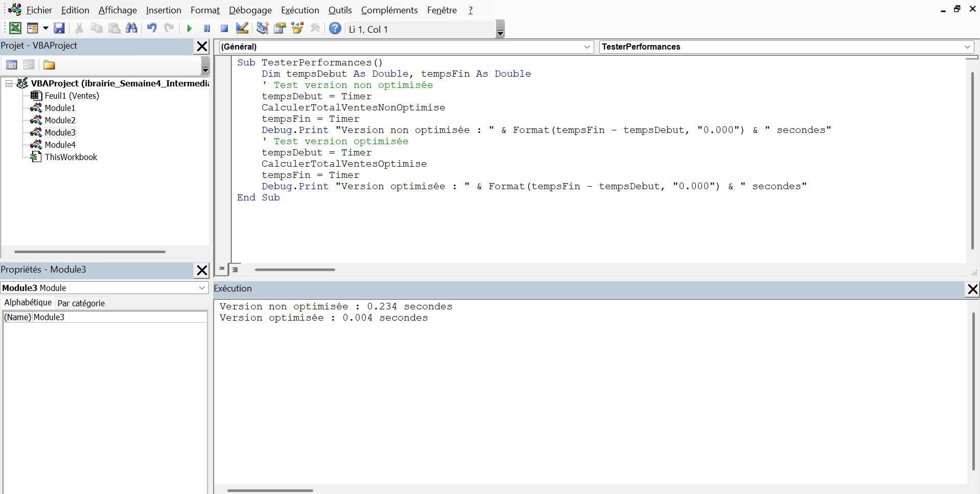Image resolution: width=980 pixels, height=494 pixels.
Task: Close the Projet - VBAProject pane
Action: [202, 47]
